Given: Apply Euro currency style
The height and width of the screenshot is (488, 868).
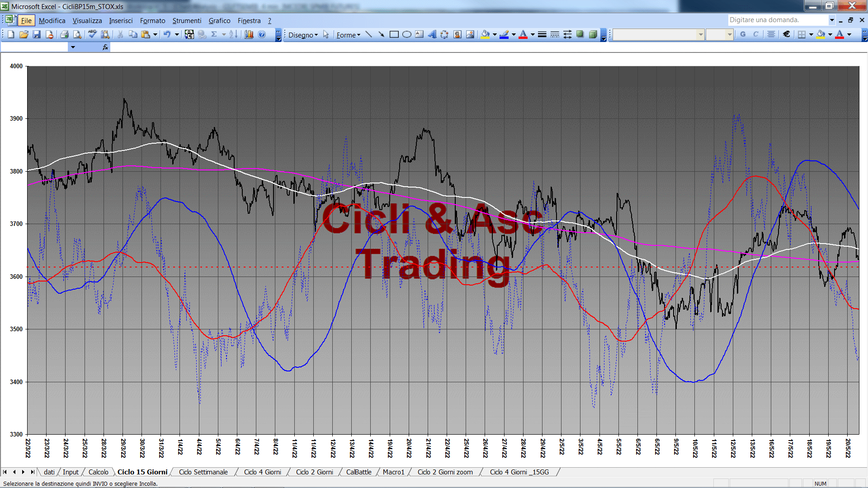Looking at the screenshot, I should coord(787,34).
